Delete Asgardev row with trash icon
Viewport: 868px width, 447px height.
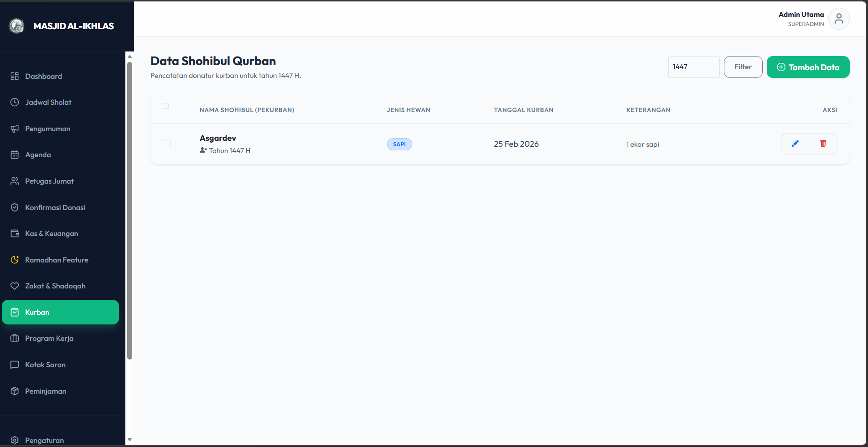point(823,144)
